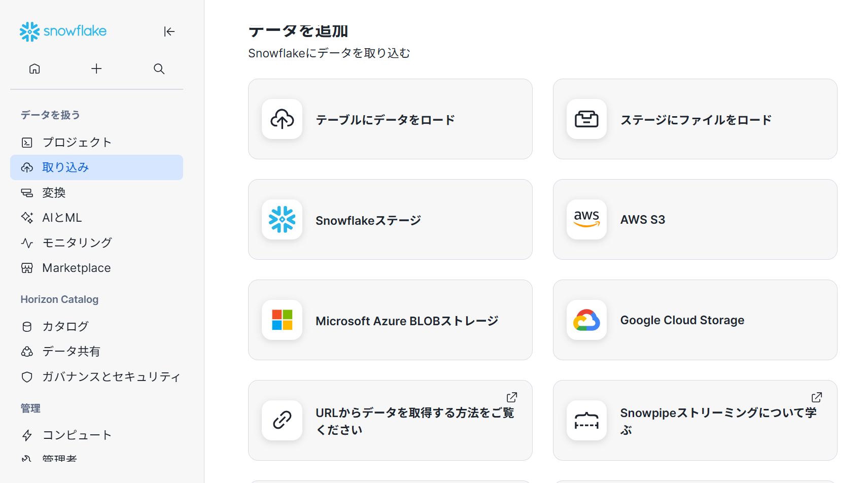Viewport: 868px width, 483px height.
Task: Click the ガバナンスとセキュリティ shield icon
Action: [x=27, y=377]
